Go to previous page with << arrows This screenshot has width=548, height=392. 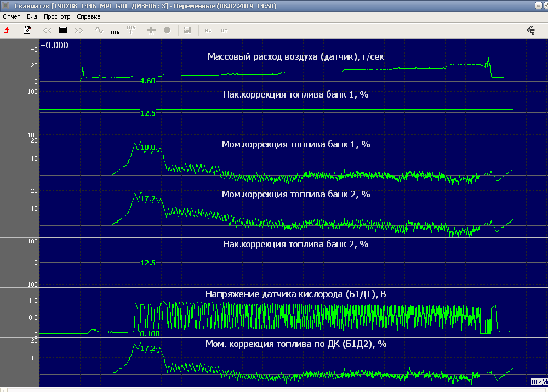pos(47,30)
